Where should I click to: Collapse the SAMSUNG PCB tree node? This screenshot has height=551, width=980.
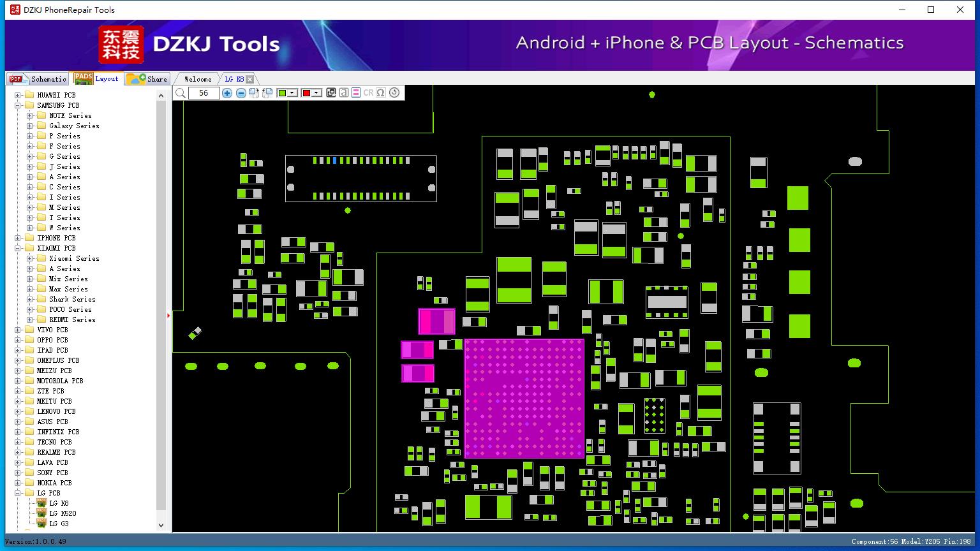click(x=17, y=105)
